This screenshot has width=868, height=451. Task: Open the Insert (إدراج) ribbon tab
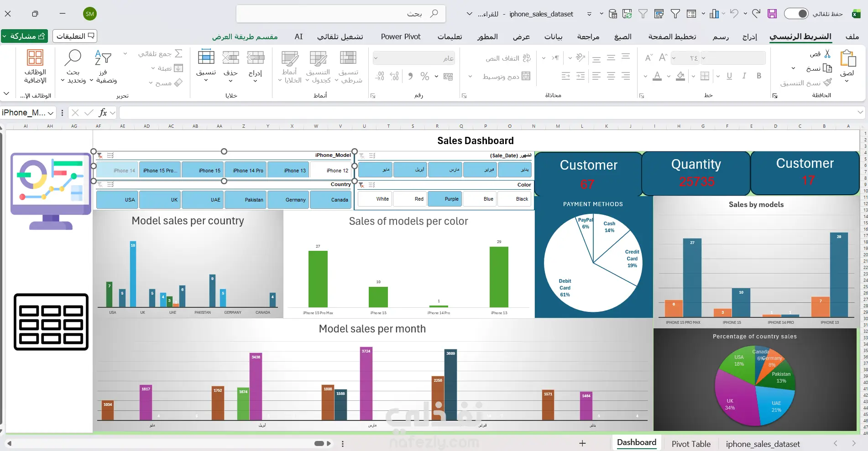750,36
